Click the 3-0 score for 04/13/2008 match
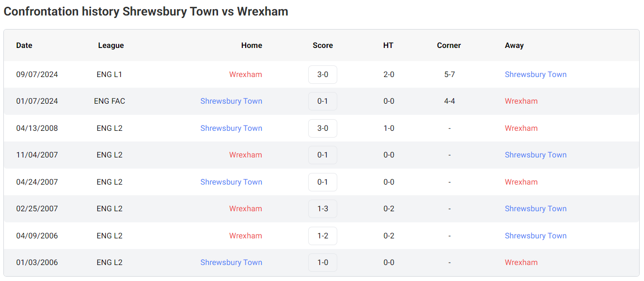This screenshot has height=281, width=644. (322, 128)
